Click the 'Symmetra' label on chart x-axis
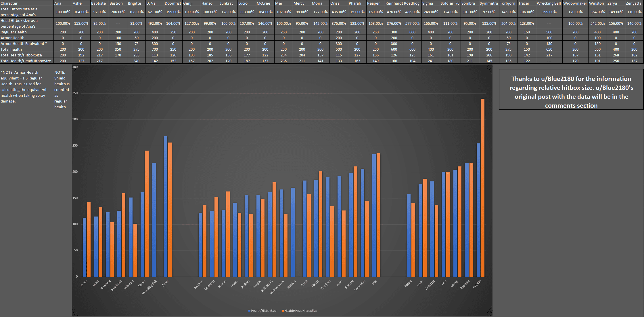The width and height of the screenshot is (644, 317). click(360, 286)
